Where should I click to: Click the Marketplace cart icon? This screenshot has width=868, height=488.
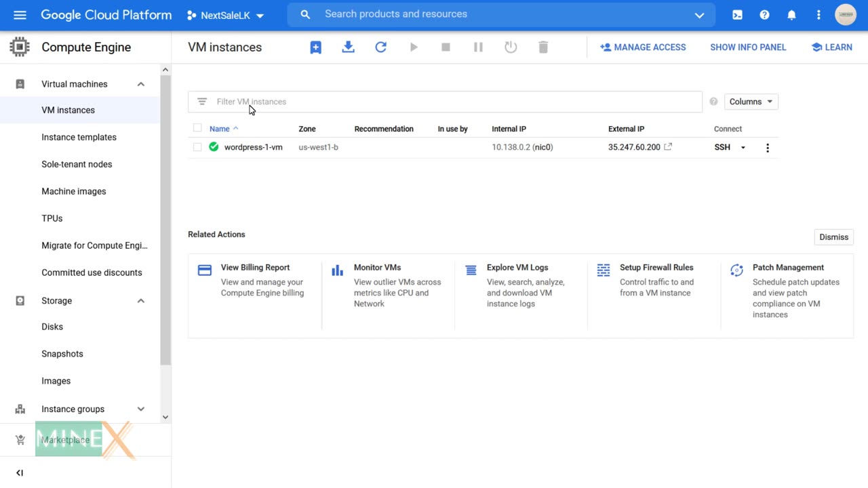tap(20, 440)
